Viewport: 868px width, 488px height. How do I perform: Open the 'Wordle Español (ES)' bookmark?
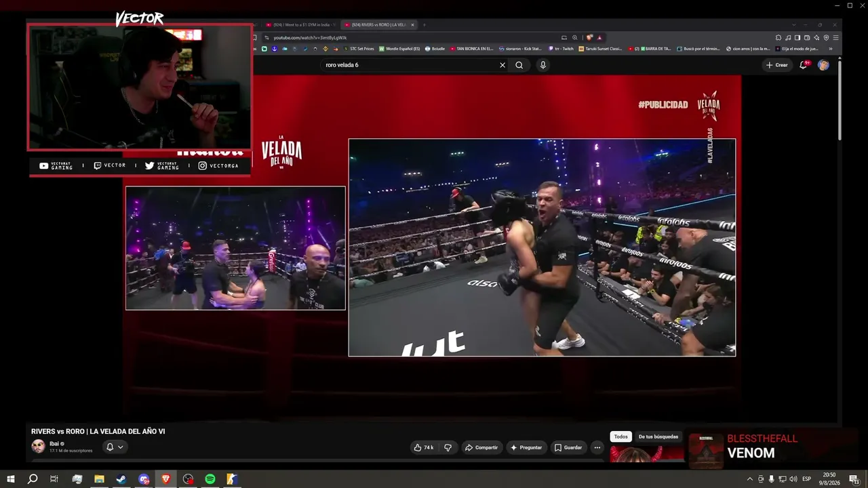click(399, 49)
